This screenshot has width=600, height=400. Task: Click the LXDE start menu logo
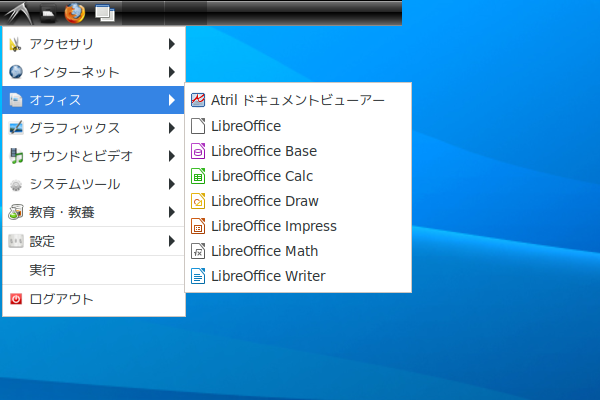(18, 13)
